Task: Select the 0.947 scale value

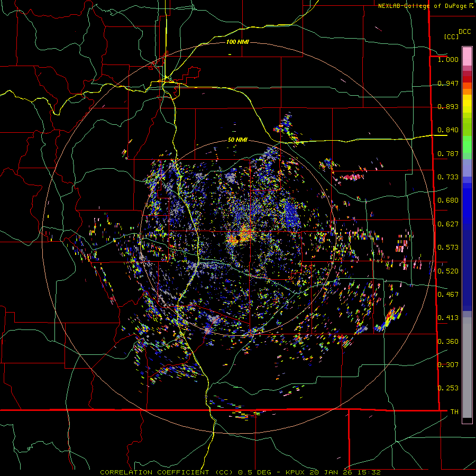Action: (x=448, y=83)
